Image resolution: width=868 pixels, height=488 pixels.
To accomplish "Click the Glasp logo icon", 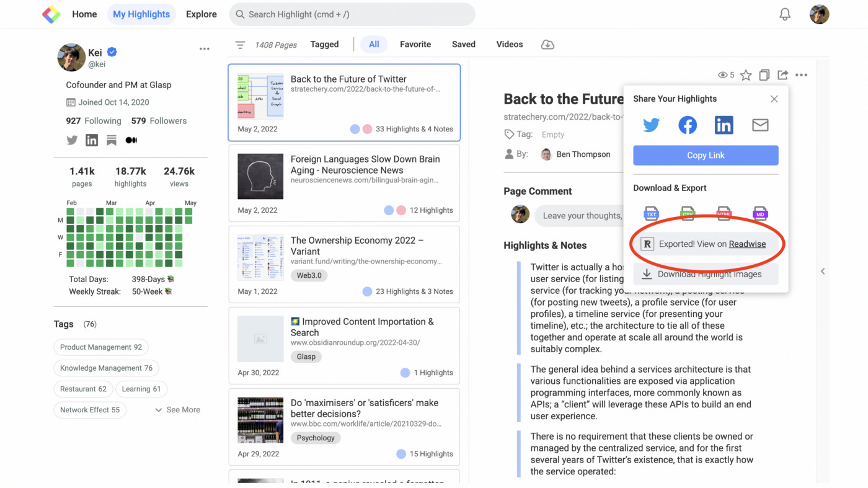I will coord(51,14).
